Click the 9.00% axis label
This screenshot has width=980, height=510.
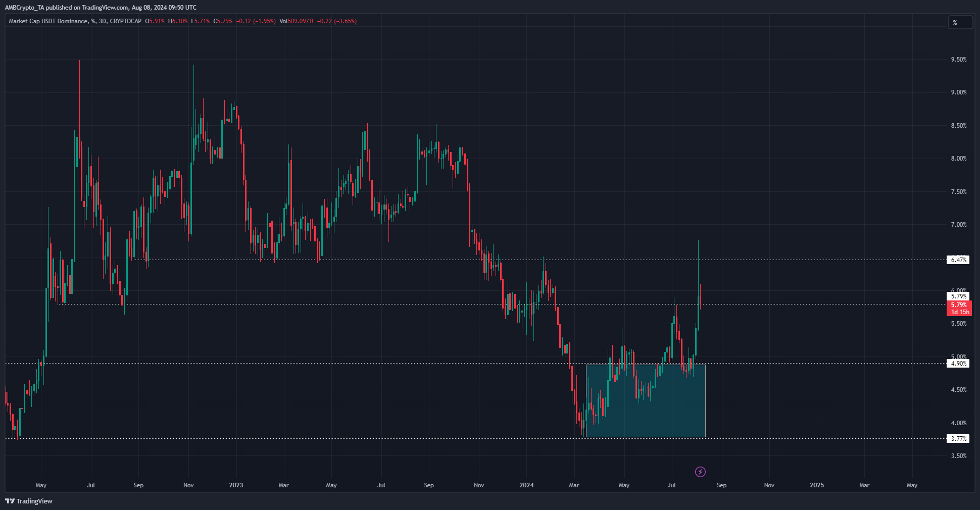958,92
